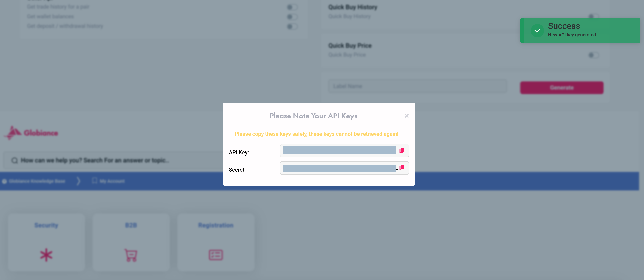The height and width of the screenshot is (280, 644).
Task: Open the Security asterisk icon
Action: click(x=46, y=255)
